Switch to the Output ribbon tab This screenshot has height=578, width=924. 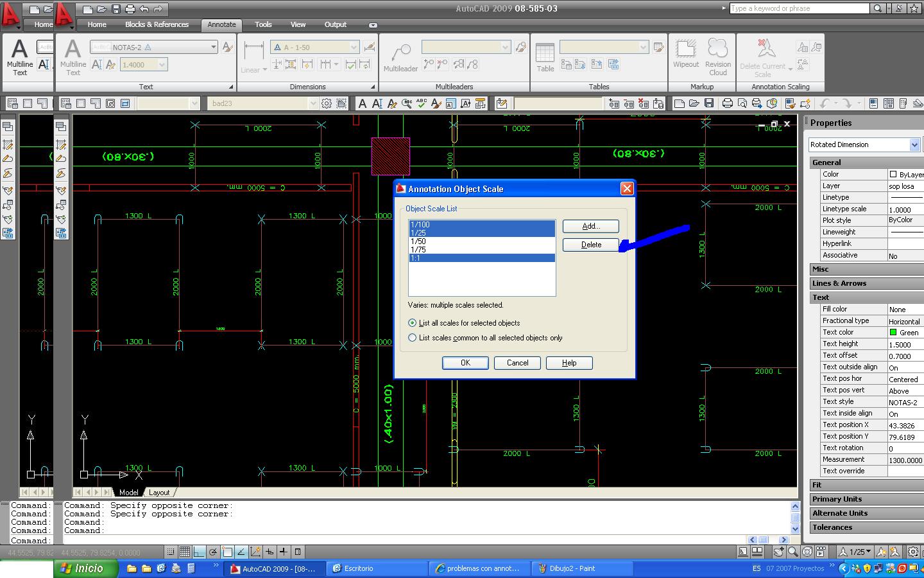pos(335,24)
